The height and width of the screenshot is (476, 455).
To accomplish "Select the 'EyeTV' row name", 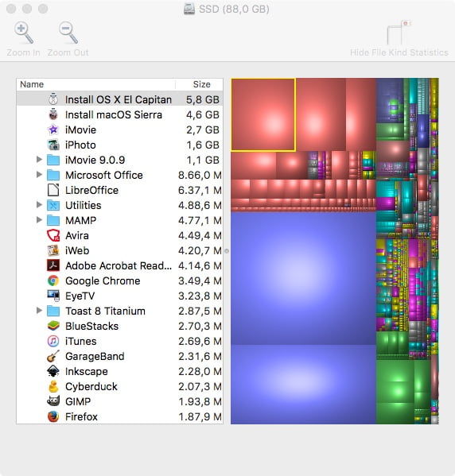I will click(80, 296).
